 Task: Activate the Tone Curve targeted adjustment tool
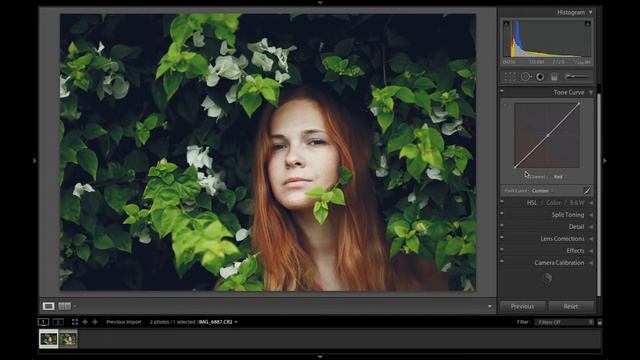point(506,106)
